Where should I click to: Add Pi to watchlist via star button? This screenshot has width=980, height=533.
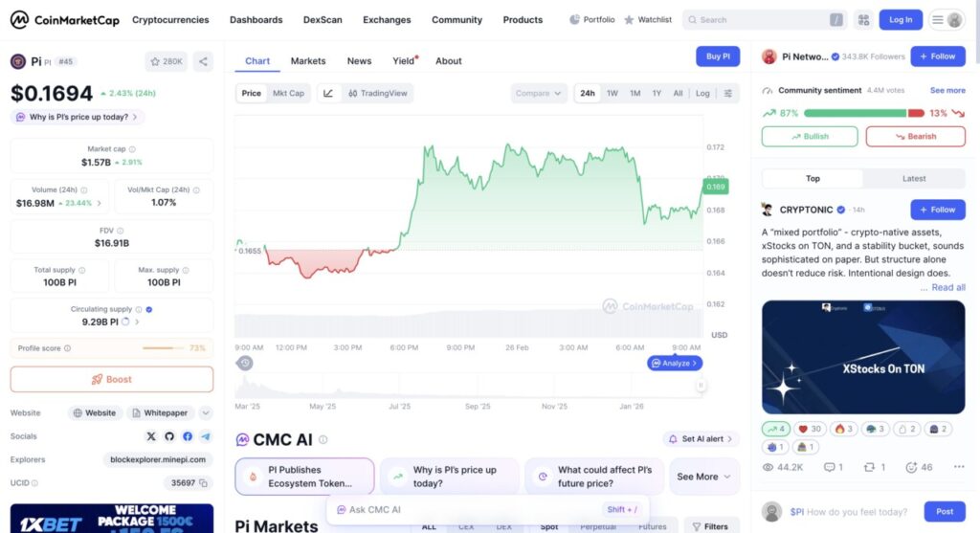167,61
